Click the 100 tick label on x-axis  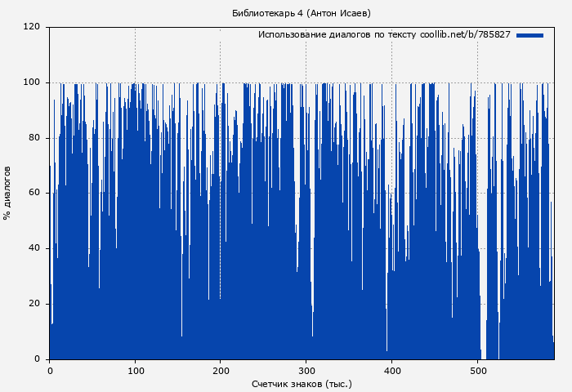(x=135, y=371)
